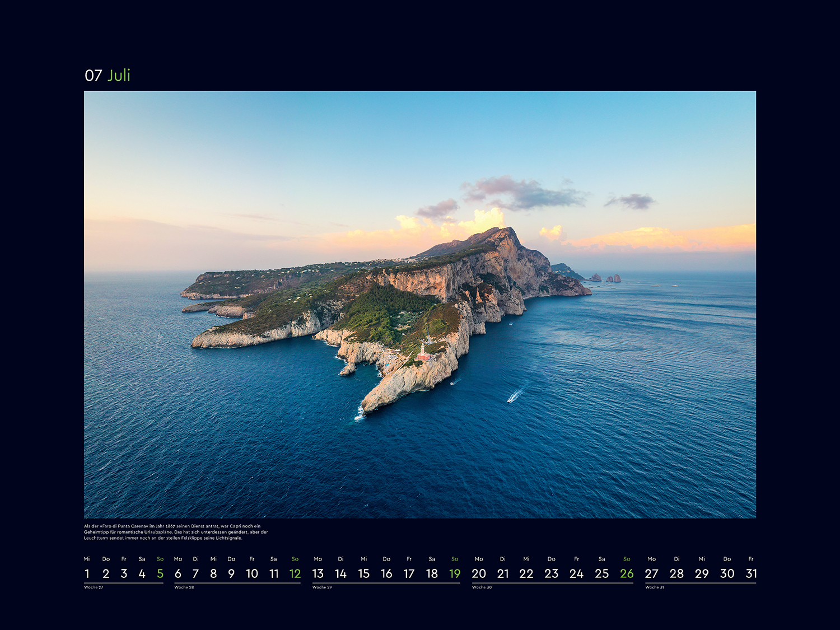Click the "Woche 27" week label

[x=94, y=587]
